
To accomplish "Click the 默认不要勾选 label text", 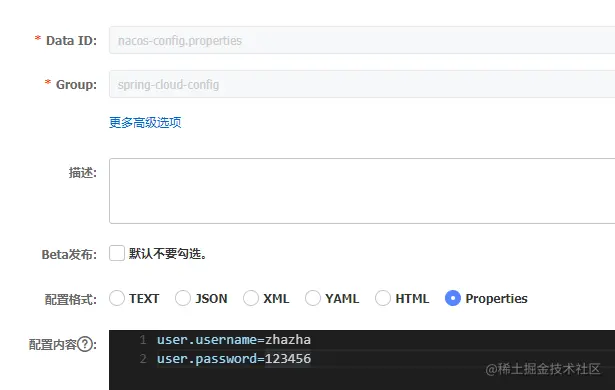I will pyautogui.click(x=168, y=254).
